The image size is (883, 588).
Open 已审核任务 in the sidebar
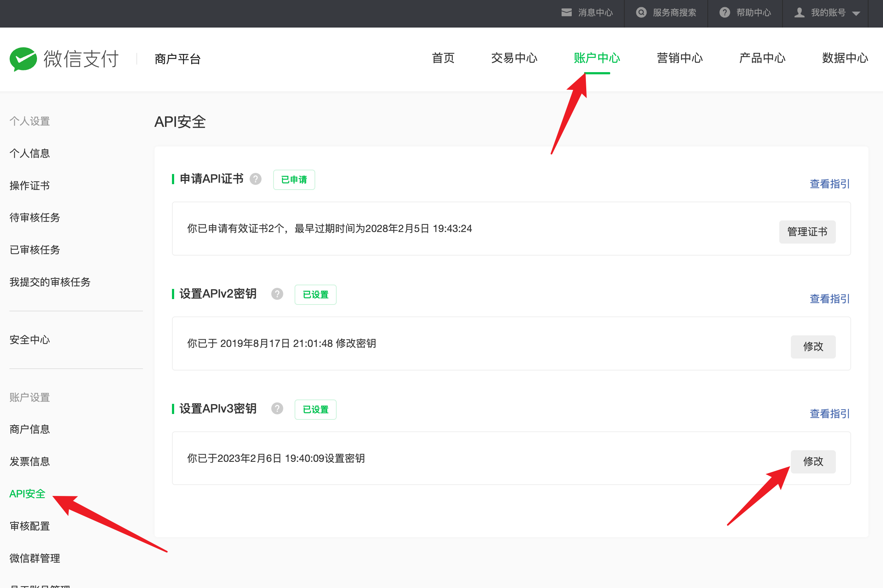[35, 250]
